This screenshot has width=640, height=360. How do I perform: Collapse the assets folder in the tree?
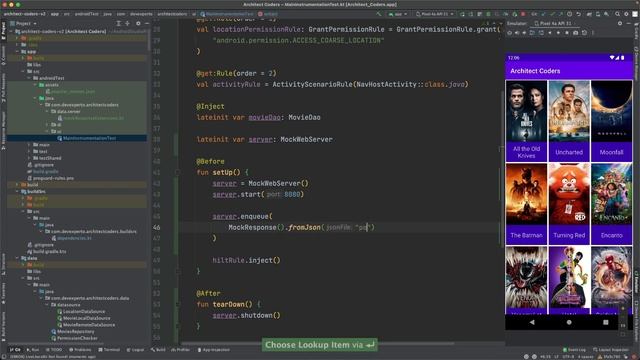[35, 84]
